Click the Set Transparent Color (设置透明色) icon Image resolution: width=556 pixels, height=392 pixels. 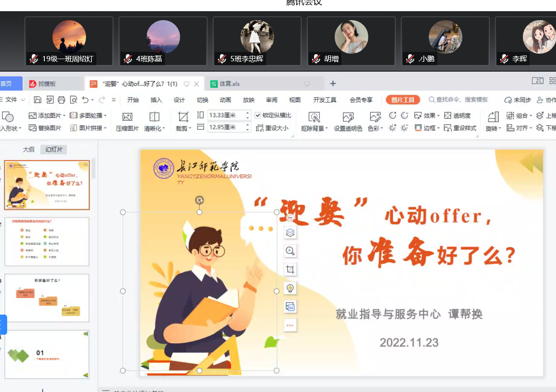point(348,122)
